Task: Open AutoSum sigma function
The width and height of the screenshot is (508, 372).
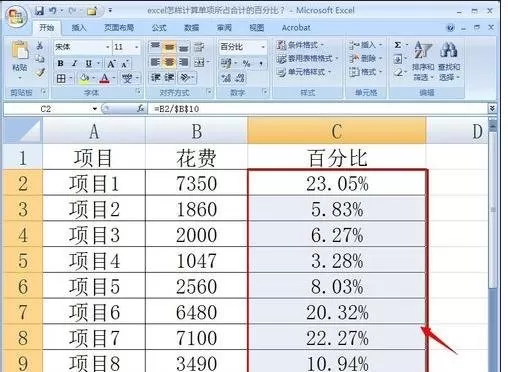Action: click(x=397, y=45)
